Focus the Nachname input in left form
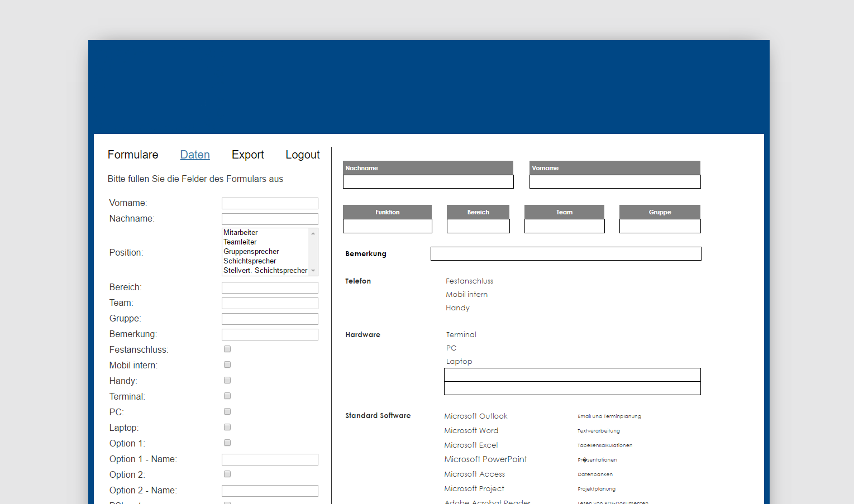 coord(270,219)
